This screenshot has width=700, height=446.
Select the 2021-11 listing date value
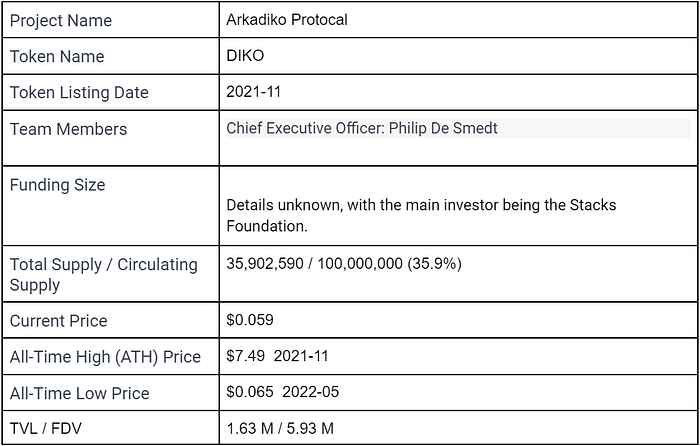[253, 92]
